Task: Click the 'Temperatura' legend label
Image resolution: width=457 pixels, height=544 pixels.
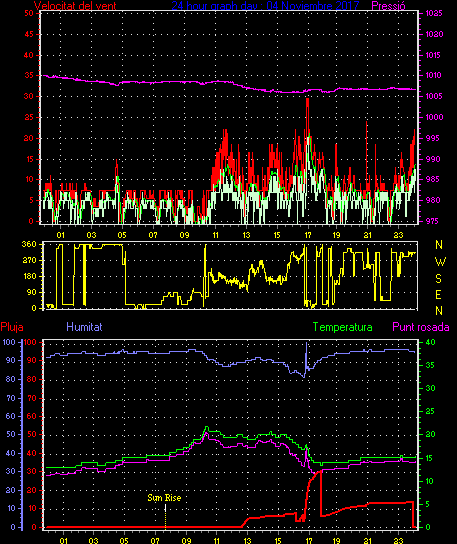Action: coord(342,327)
